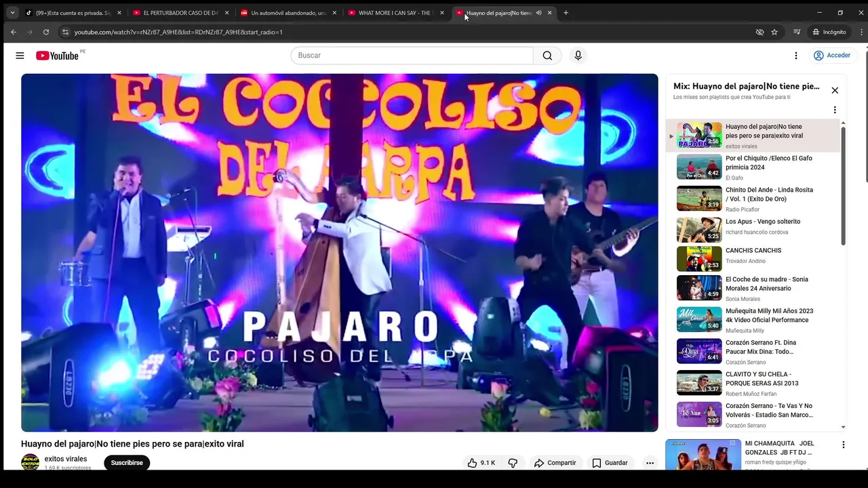Play El Coche de su madre video
This screenshot has width=868, height=488.
coord(753,288)
